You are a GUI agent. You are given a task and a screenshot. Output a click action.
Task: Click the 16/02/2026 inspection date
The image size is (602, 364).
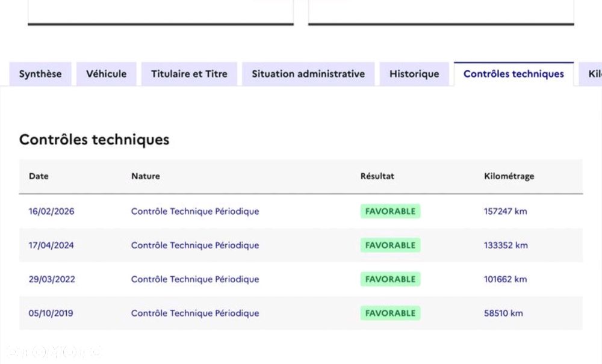coord(52,211)
